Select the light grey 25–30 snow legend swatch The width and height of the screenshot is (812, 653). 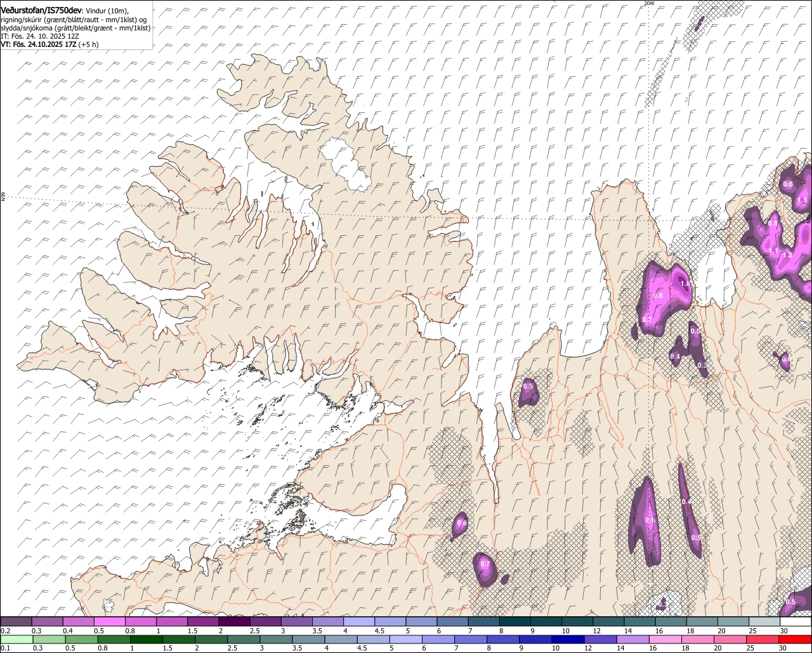point(765,621)
